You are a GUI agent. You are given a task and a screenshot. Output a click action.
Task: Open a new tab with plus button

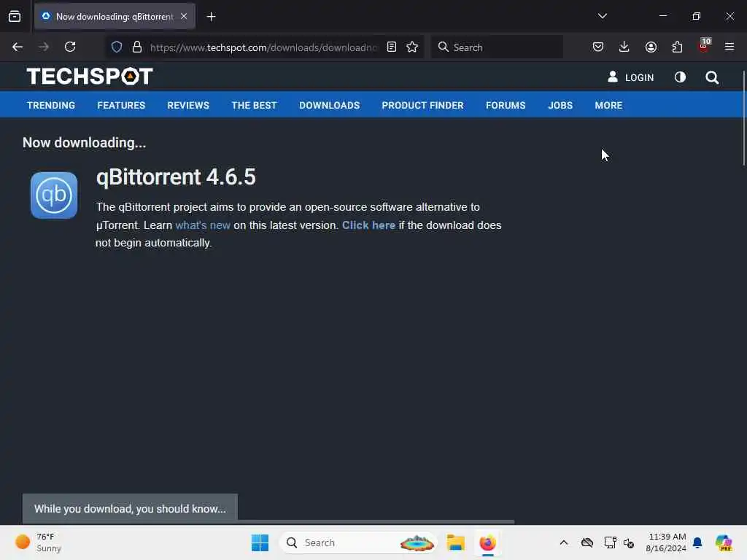211,17
